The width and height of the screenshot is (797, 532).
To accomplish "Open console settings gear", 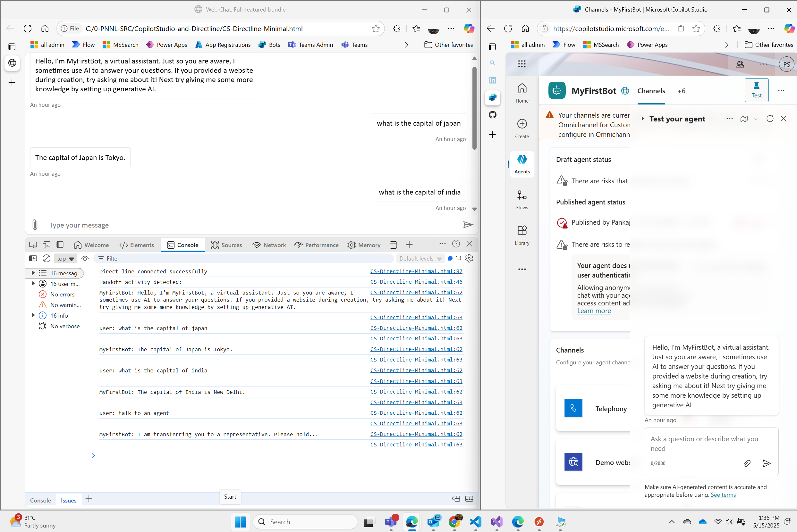I will (x=470, y=259).
